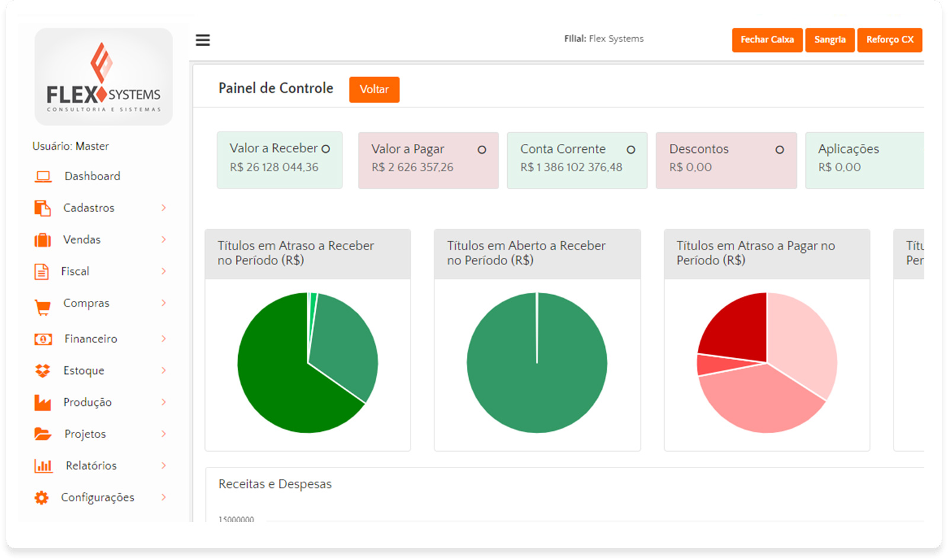Expand the Cadastros submenu chevron
Screen dimensions: 948x560
164,208
